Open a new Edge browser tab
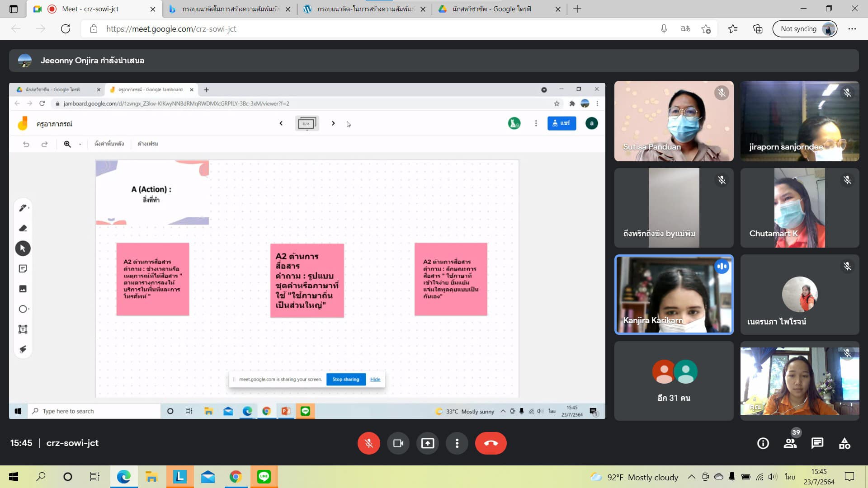The height and width of the screenshot is (488, 868). coord(577,9)
